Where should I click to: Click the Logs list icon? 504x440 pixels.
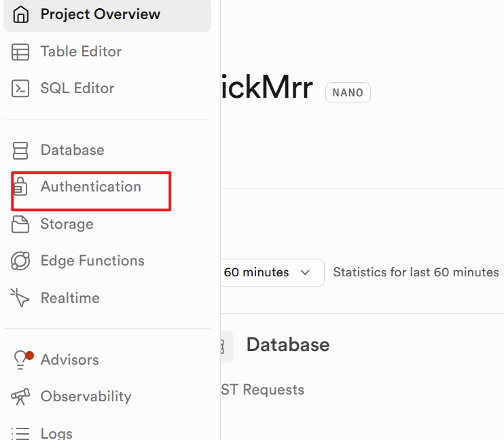pyautogui.click(x=21, y=433)
